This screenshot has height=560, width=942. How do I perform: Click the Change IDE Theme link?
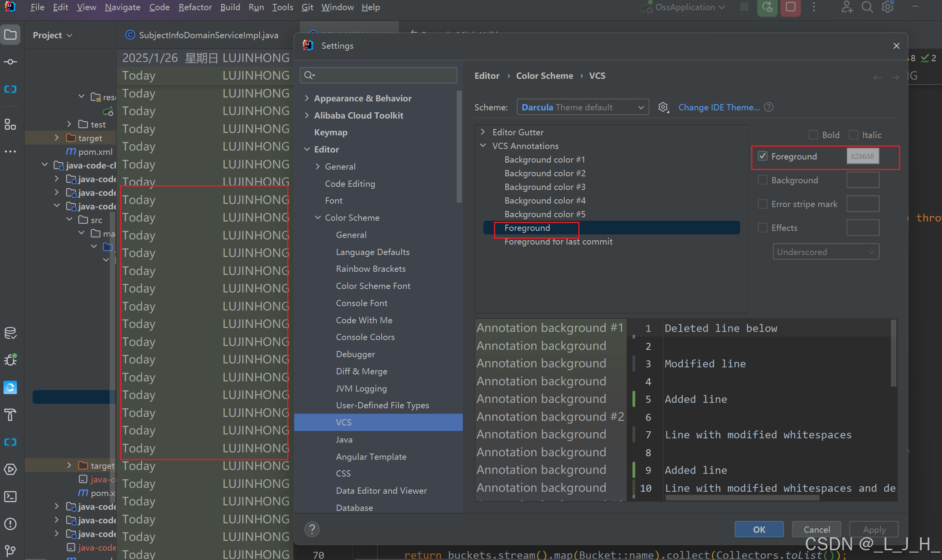(x=719, y=107)
